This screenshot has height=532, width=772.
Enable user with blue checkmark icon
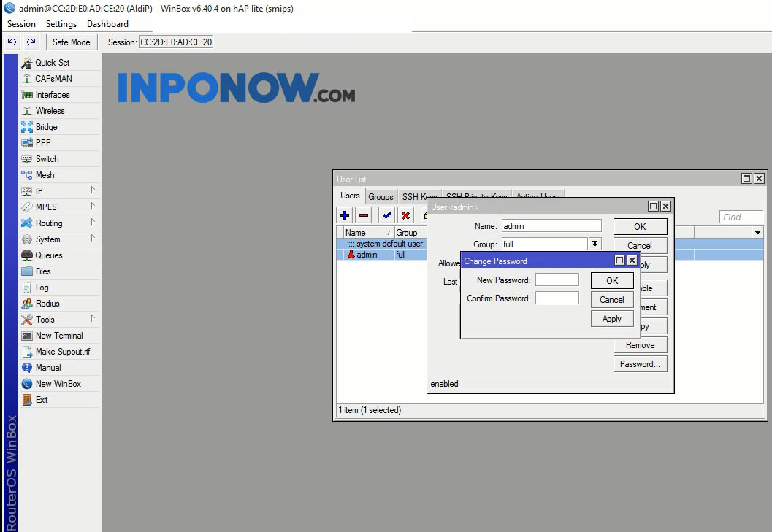coord(386,215)
